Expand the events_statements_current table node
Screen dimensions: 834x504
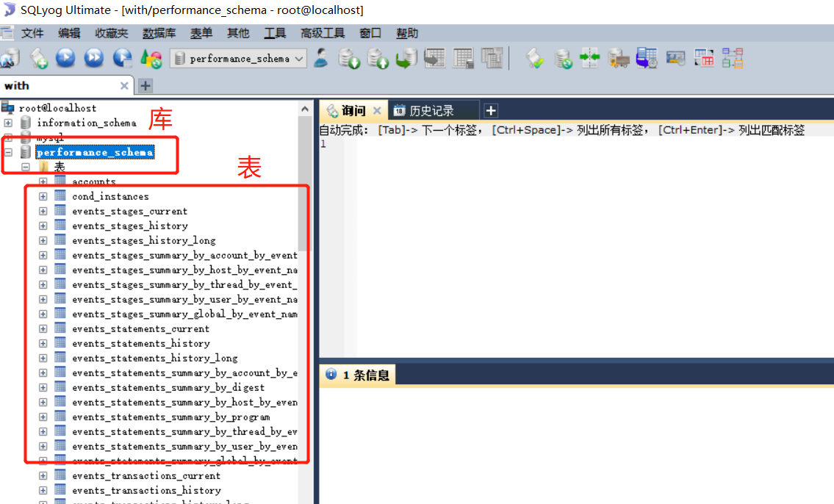[x=43, y=328]
